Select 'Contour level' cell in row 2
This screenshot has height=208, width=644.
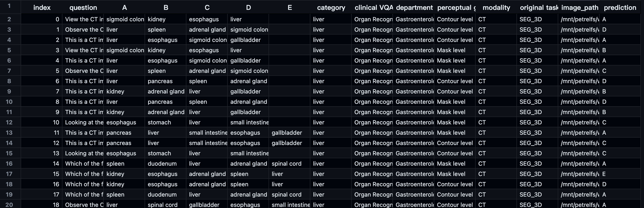(454, 19)
